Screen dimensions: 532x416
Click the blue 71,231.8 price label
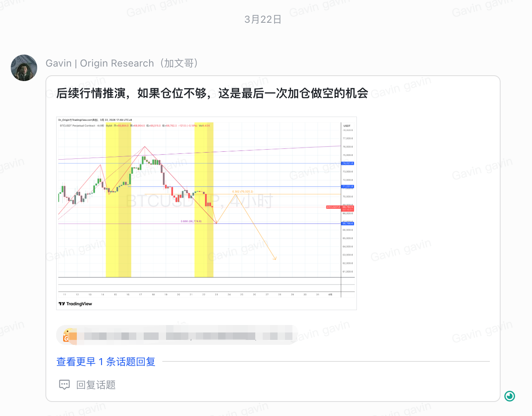coord(348,186)
